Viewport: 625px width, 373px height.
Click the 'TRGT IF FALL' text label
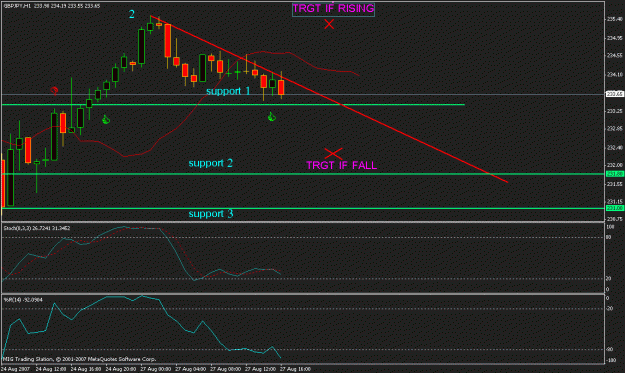point(342,165)
